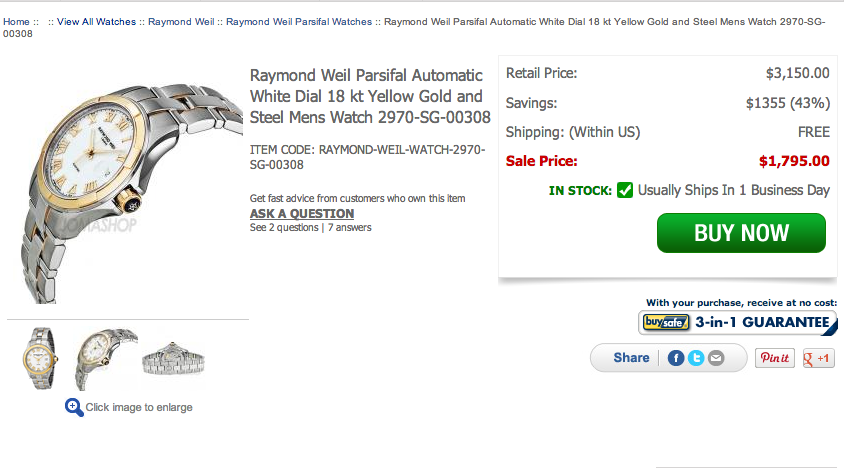The width and height of the screenshot is (853, 468).
Task: Click the Share button label
Action: (x=631, y=358)
